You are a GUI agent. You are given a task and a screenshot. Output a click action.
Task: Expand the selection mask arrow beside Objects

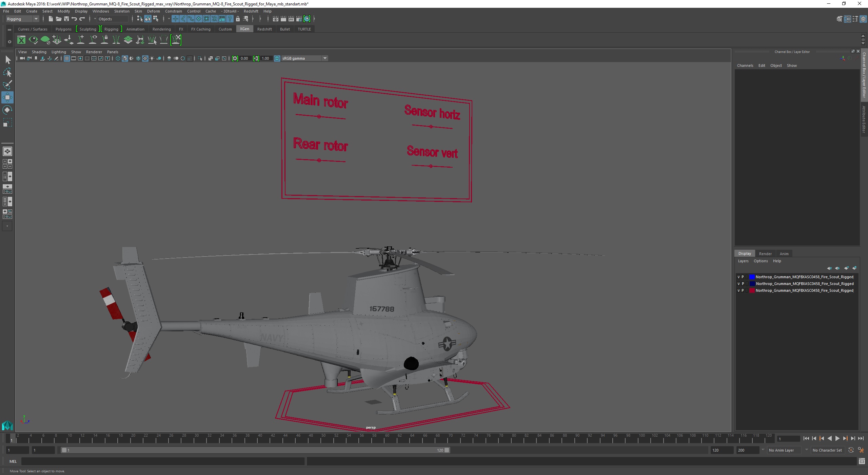(95, 19)
